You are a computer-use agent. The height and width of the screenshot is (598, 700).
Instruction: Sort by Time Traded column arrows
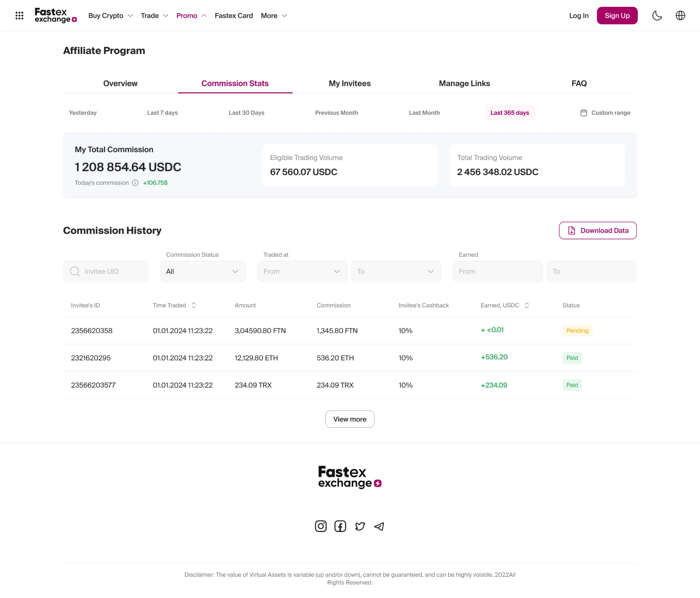coord(194,305)
